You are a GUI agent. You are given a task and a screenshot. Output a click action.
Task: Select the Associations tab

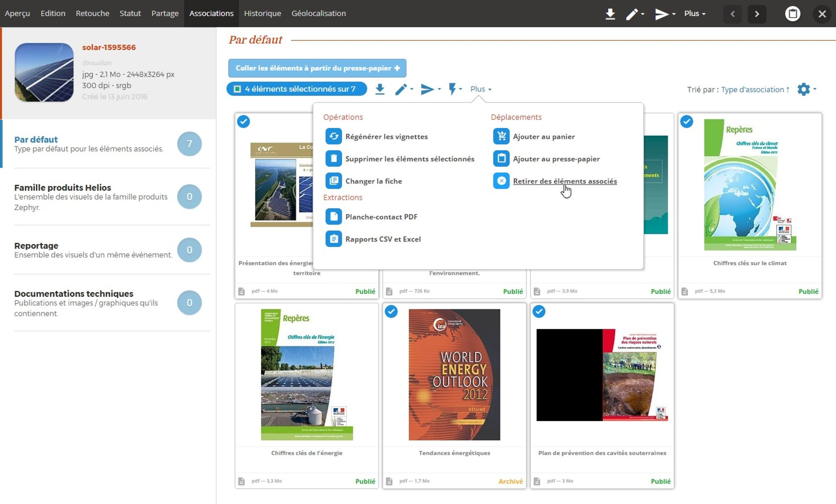click(x=211, y=13)
